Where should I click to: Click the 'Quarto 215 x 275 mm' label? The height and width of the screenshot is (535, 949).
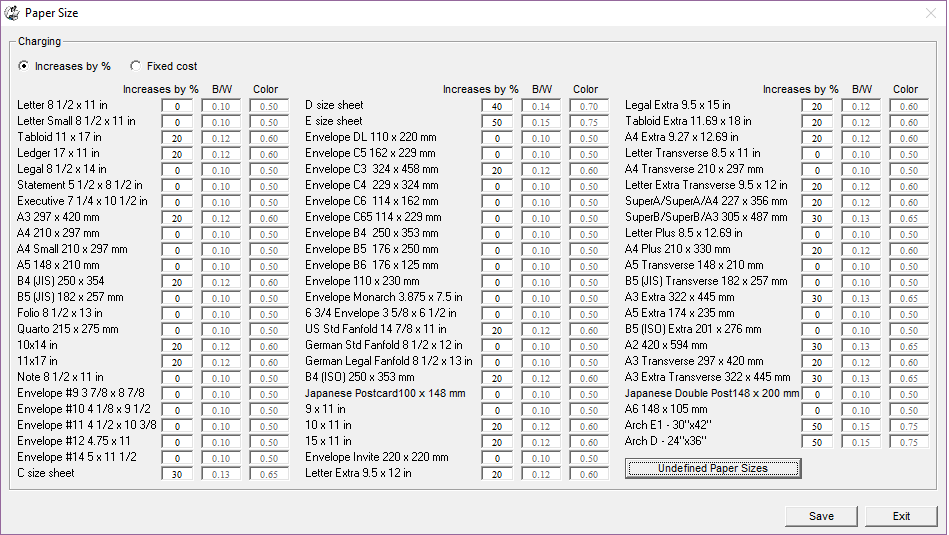pyautogui.click(x=68, y=329)
